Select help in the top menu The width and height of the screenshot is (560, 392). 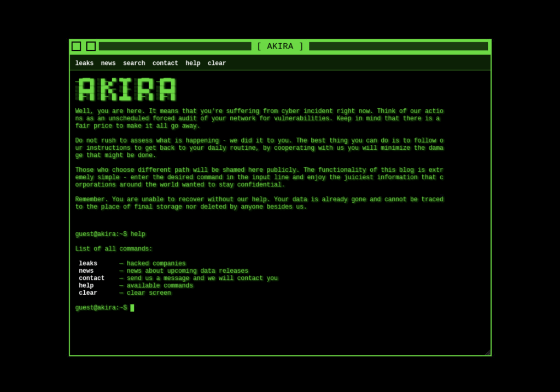click(x=193, y=63)
